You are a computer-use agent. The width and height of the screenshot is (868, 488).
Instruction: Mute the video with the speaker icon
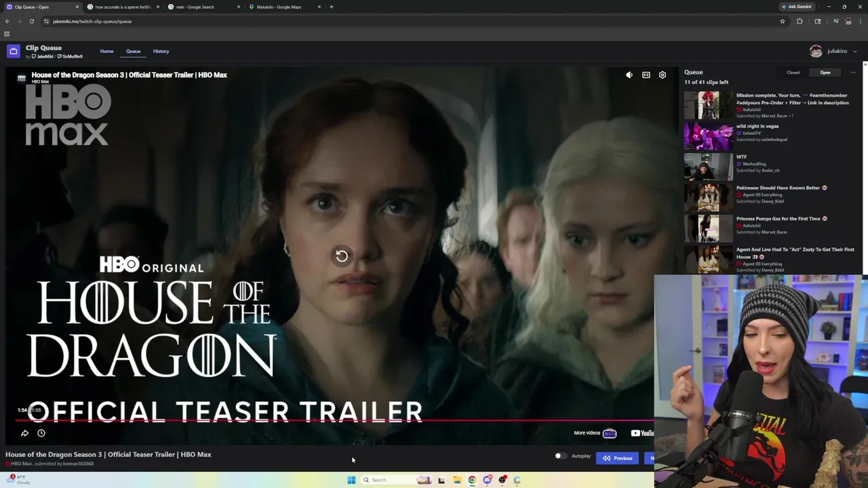point(629,75)
